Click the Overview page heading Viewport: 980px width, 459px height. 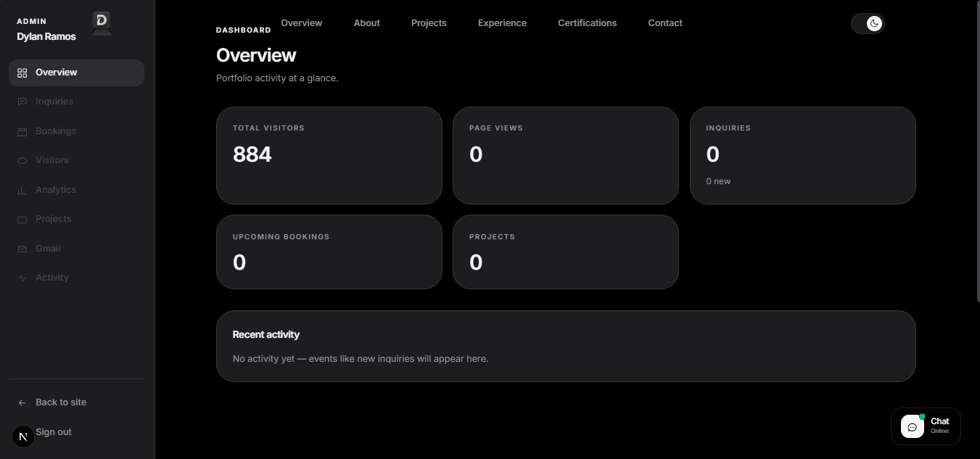[256, 55]
